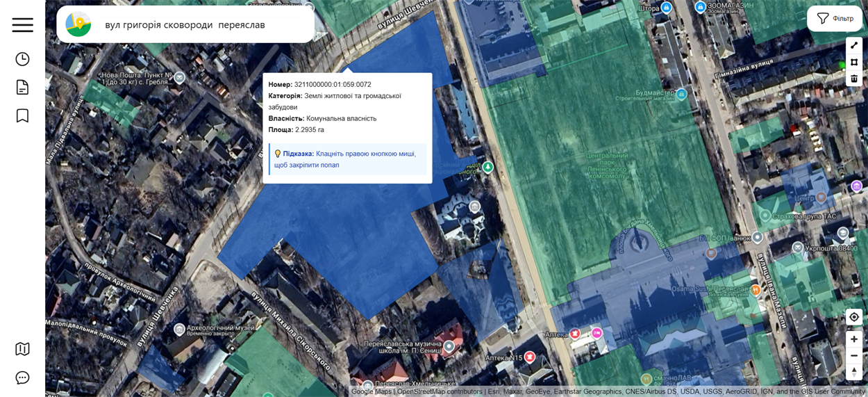The height and width of the screenshot is (397, 868).
Task: Click the address search field
Action: [x=201, y=25]
